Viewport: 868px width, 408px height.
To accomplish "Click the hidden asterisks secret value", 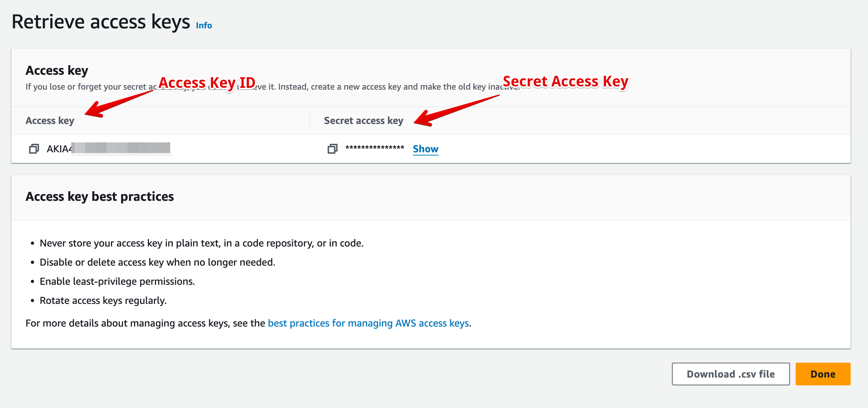I will tap(374, 149).
